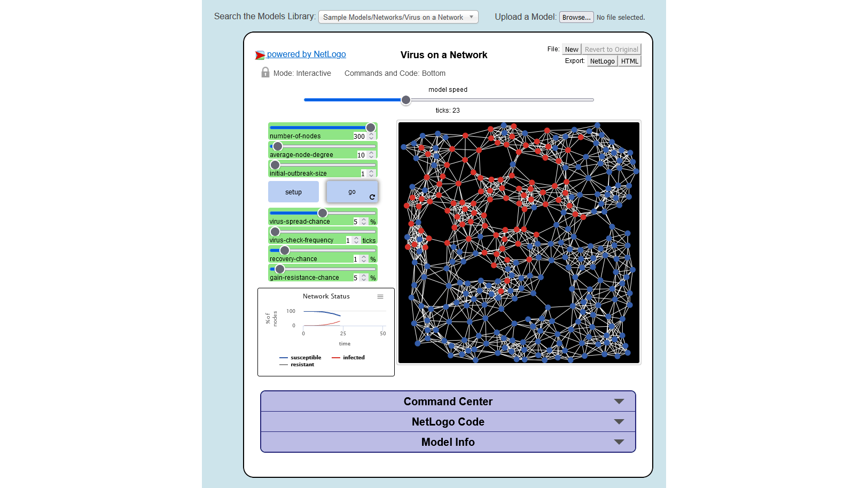The width and height of the screenshot is (868, 488).
Task: Click the New file button
Action: [572, 49]
